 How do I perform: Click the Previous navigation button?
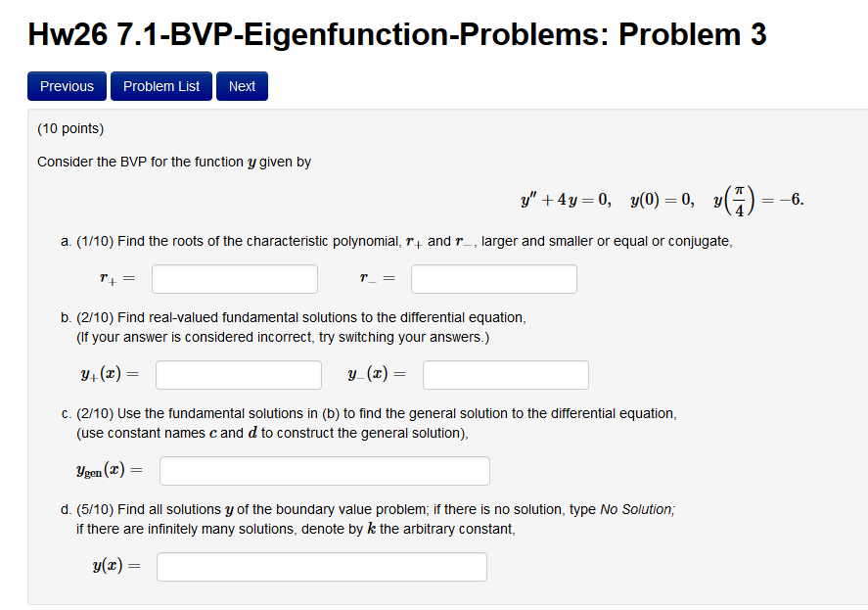[x=66, y=86]
